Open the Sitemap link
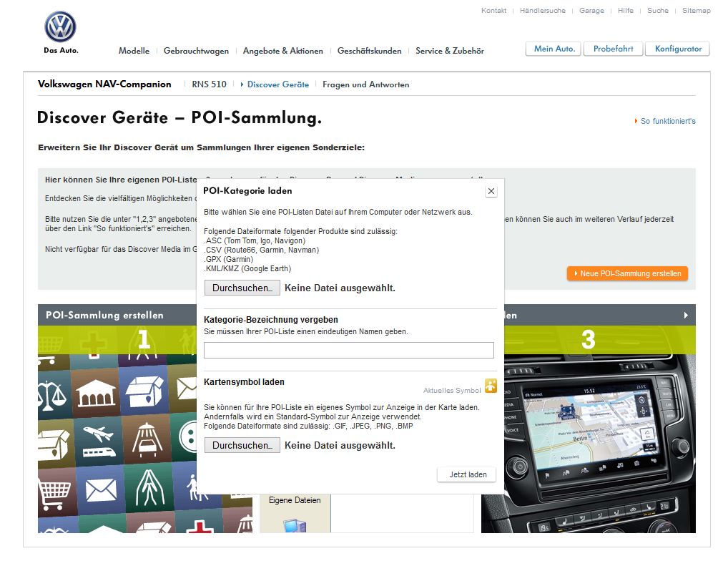 coord(696,10)
